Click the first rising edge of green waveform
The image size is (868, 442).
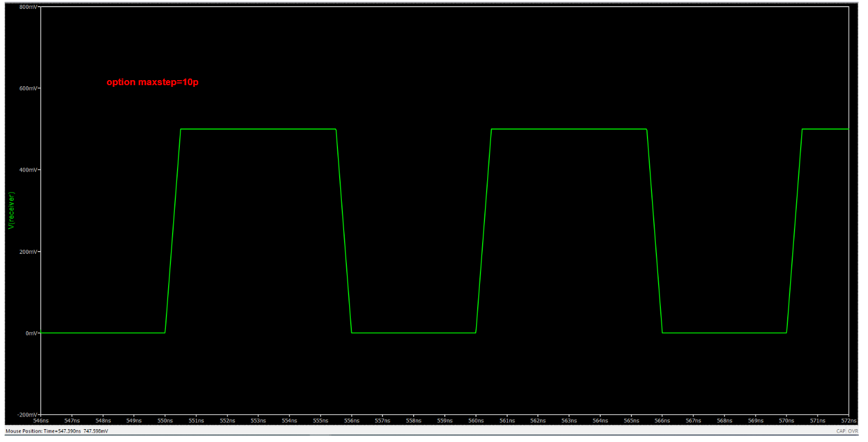click(x=173, y=231)
